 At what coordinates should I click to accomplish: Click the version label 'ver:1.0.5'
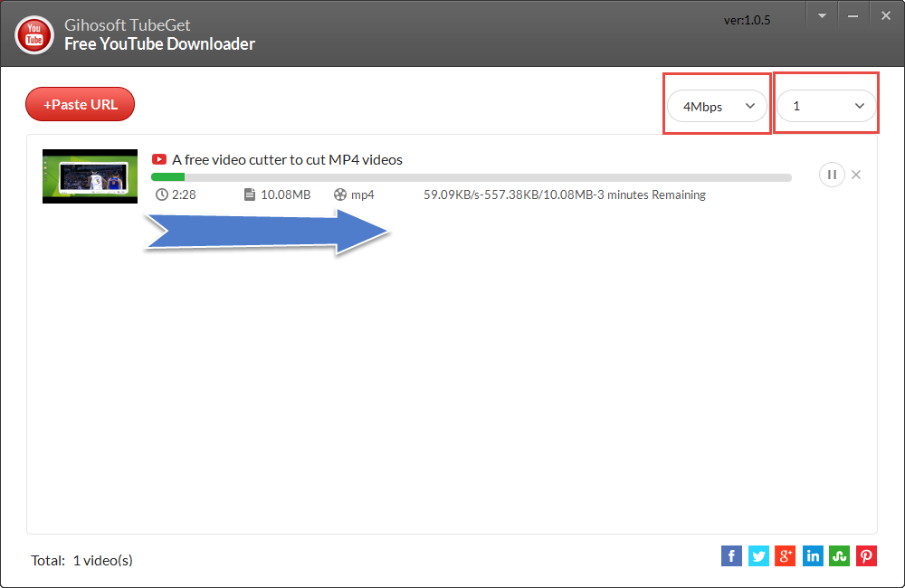coord(747,20)
